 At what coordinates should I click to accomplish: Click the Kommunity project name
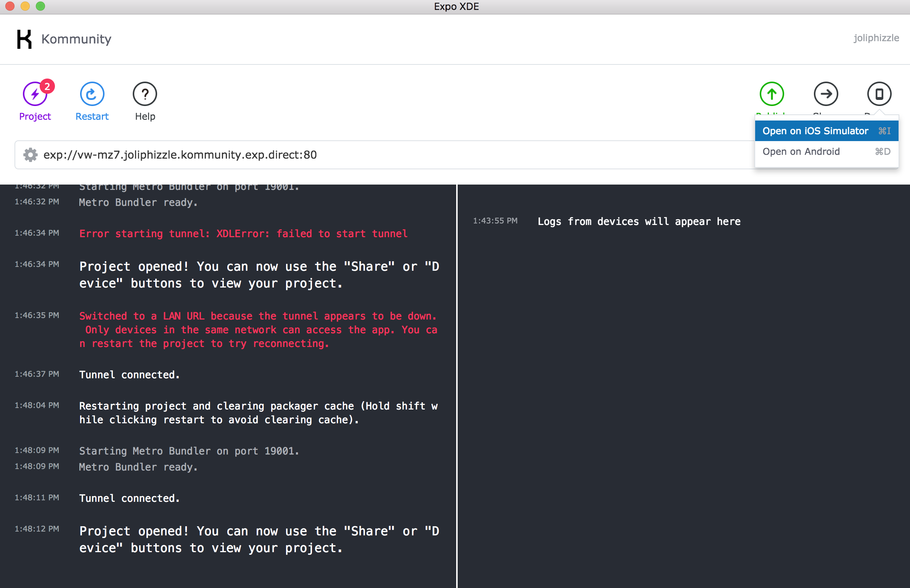[x=76, y=39]
